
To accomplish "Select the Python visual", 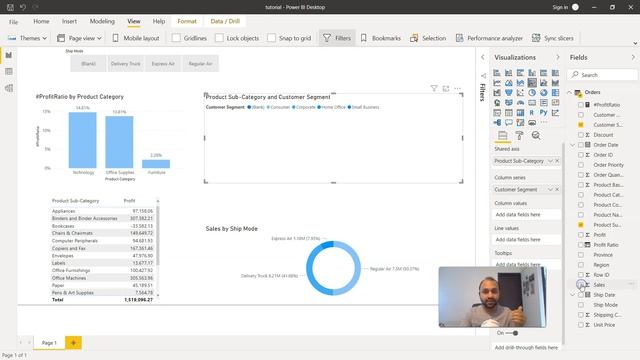I will (x=544, y=113).
